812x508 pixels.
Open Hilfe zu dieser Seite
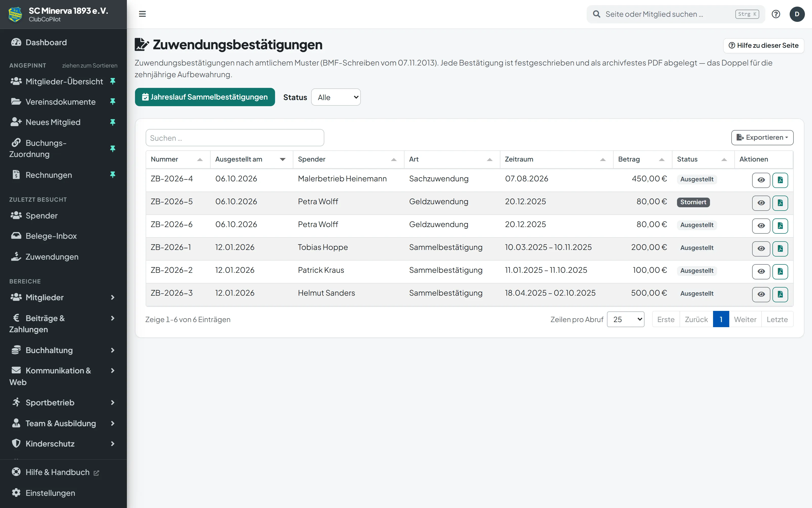764,45
